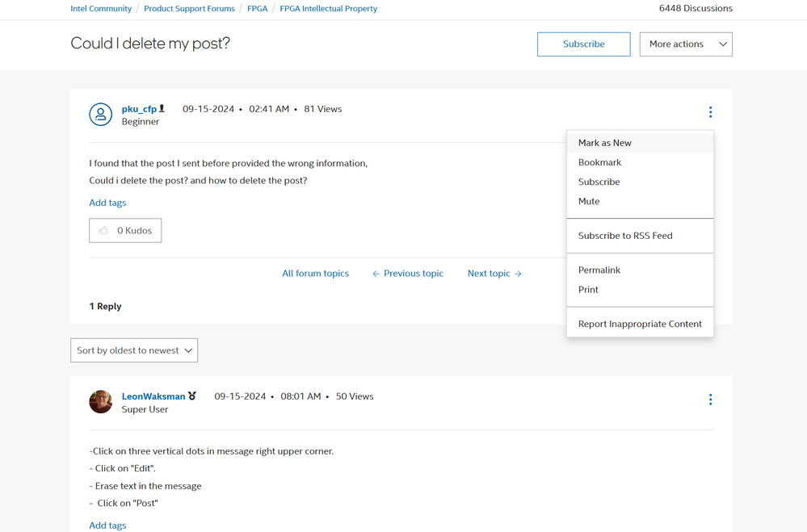The image size is (807, 532).
Task: Click the thread title 'Could I delete my post?'
Action: (x=150, y=44)
